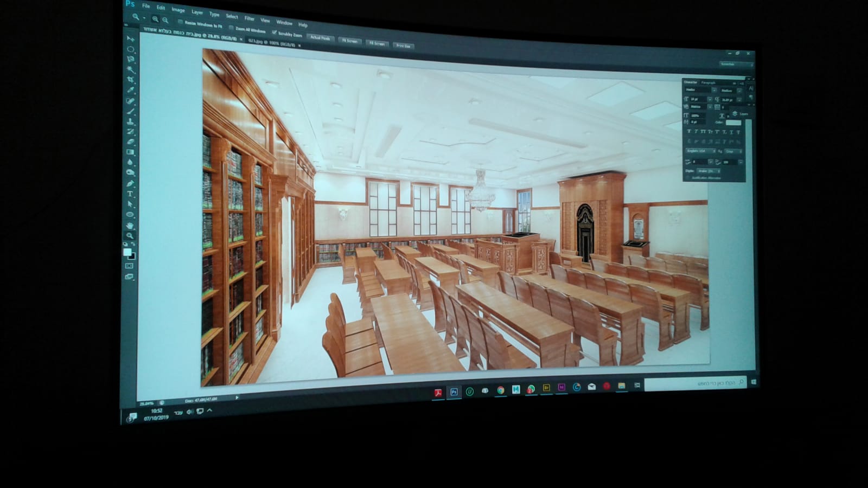Image resolution: width=868 pixels, height=488 pixels.
Task: Select the Horizontal Type tool
Action: pos(130,194)
